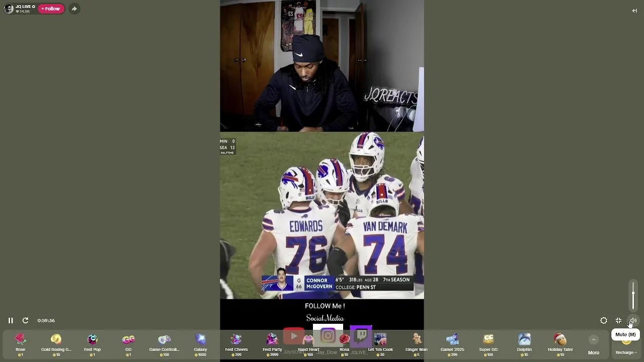The width and height of the screenshot is (644, 362).
Task: Exit fullscreen mode
Action: coord(618,320)
